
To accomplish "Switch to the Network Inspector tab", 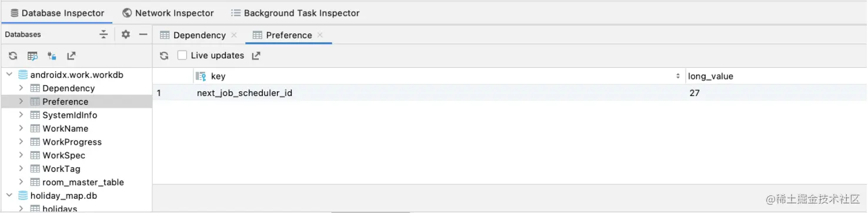I will click(x=168, y=12).
